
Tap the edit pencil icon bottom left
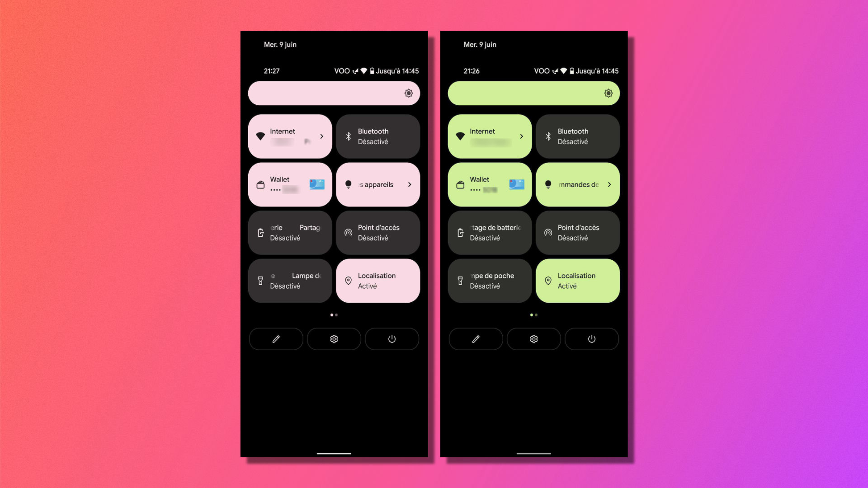(x=275, y=338)
